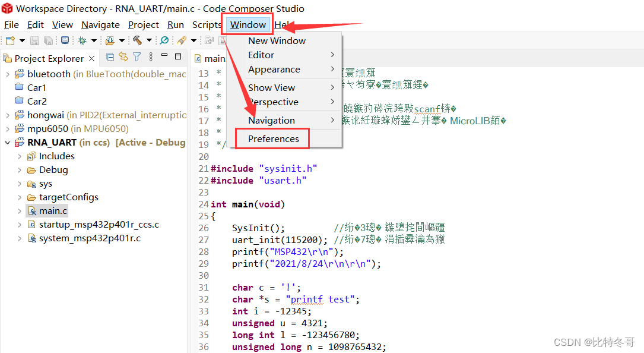Expand the Includes node
Viewport: 644px width, 353px height.
tap(20, 156)
